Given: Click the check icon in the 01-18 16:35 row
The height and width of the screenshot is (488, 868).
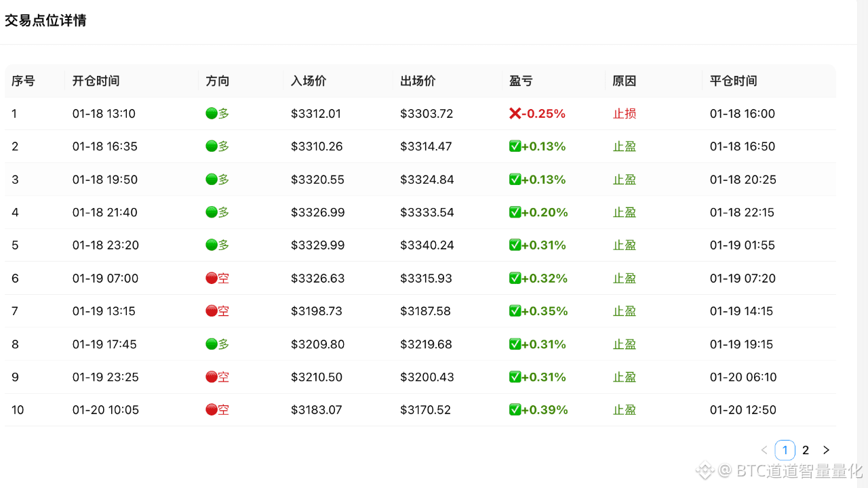Looking at the screenshot, I should point(515,146).
